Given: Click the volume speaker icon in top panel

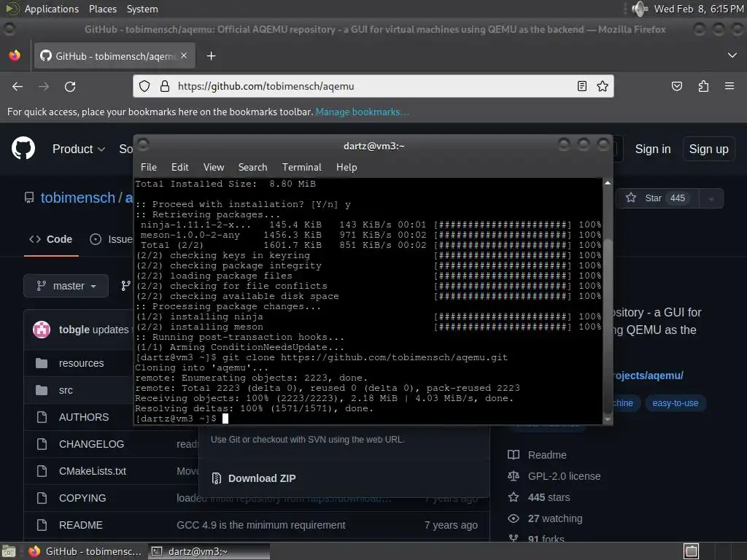Looking at the screenshot, I should tap(639, 9).
